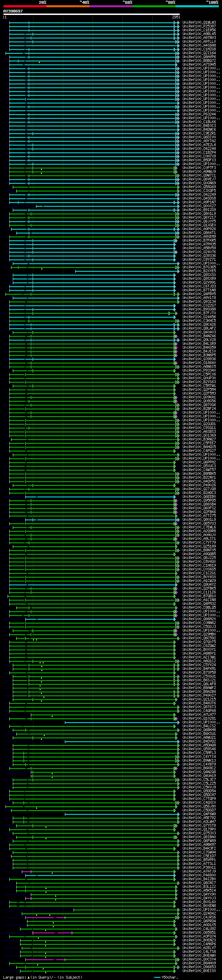Select the UniRef100_B4LCS2 label
The height and width of the screenshot is (980, 222).
(x=199, y=726)
